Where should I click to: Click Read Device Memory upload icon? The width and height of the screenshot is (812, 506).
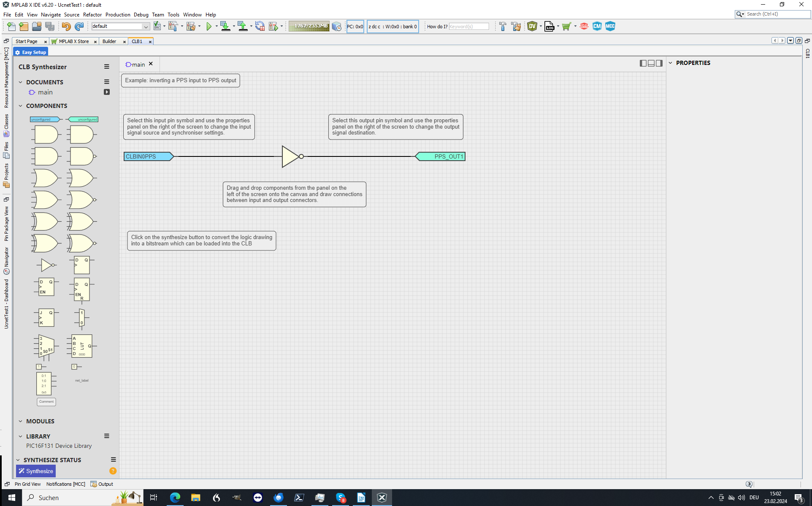click(x=243, y=27)
